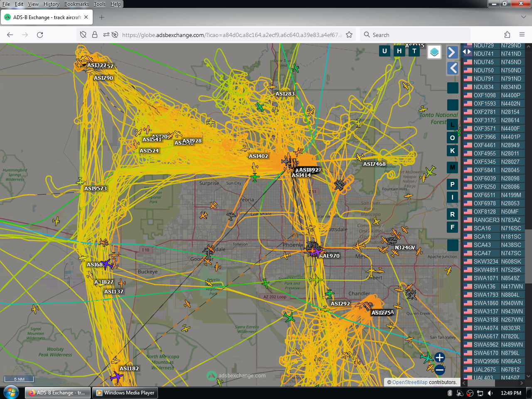Select the ASI7468 aircraft label
Screen dimensions: 532x399
374,164
